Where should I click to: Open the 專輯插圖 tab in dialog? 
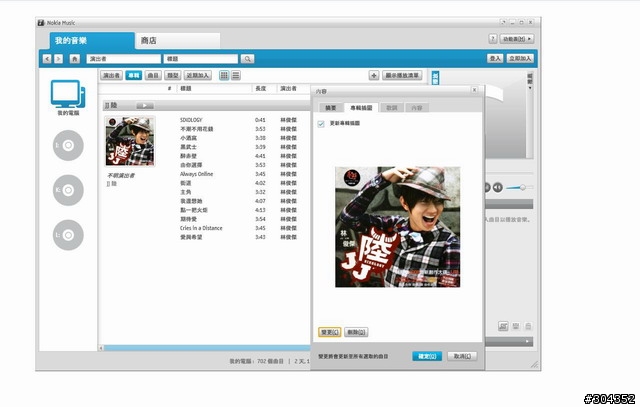pyautogui.click(x=361, y=108)
